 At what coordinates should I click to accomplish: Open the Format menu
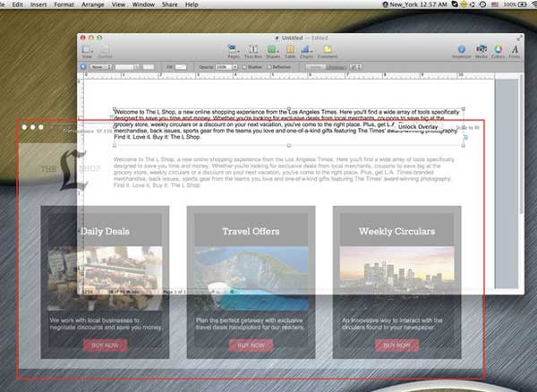(x=64, y=4)
